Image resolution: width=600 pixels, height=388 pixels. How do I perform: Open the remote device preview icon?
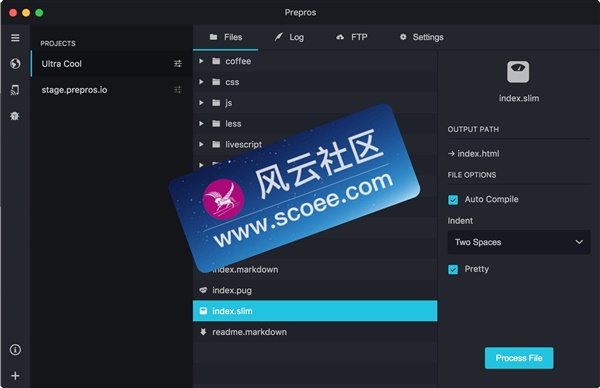point(15,90)
